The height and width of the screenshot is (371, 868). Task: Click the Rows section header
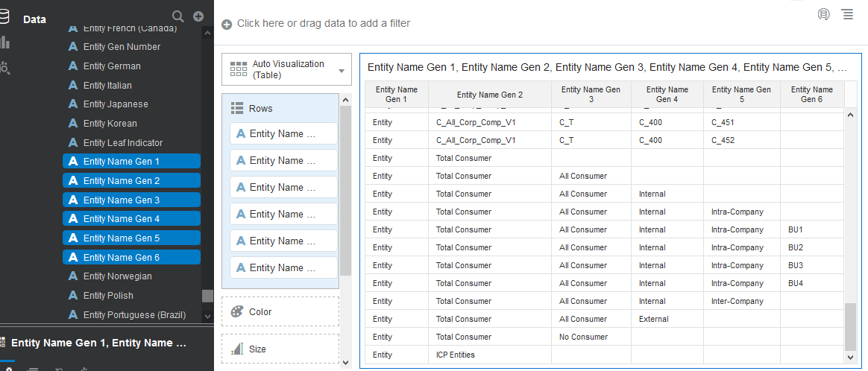(261, 109)
